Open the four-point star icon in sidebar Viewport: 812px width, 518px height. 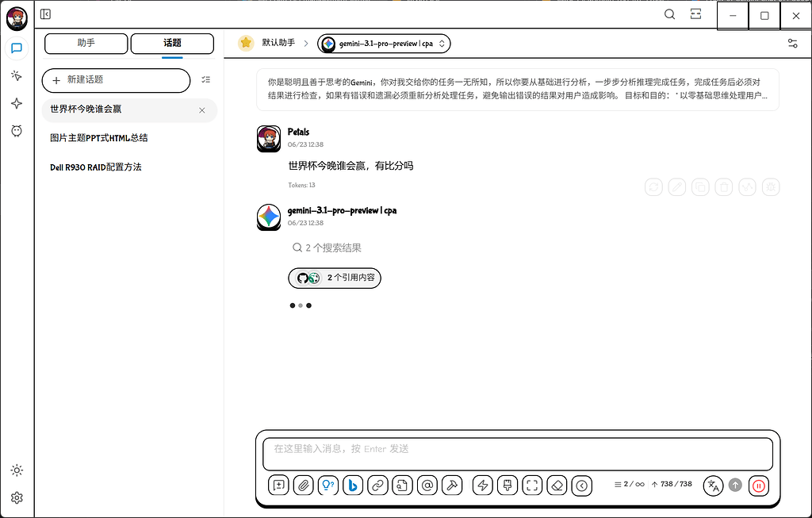tap(17, 104)
